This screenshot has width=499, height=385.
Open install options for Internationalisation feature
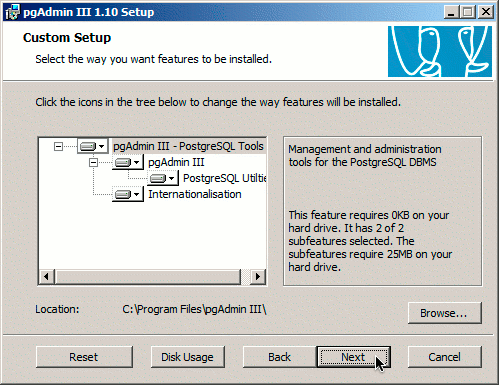click(128, 194)
